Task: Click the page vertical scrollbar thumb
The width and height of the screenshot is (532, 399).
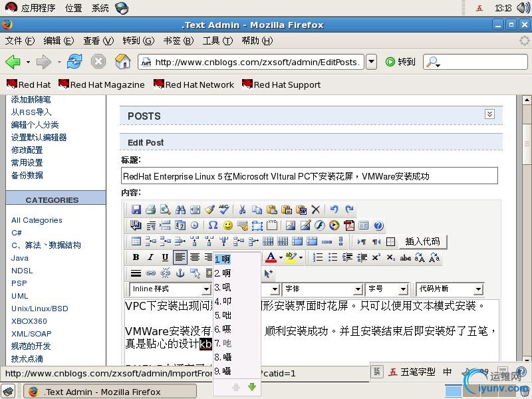Action: pyautogui.click(x=527, y=144)
